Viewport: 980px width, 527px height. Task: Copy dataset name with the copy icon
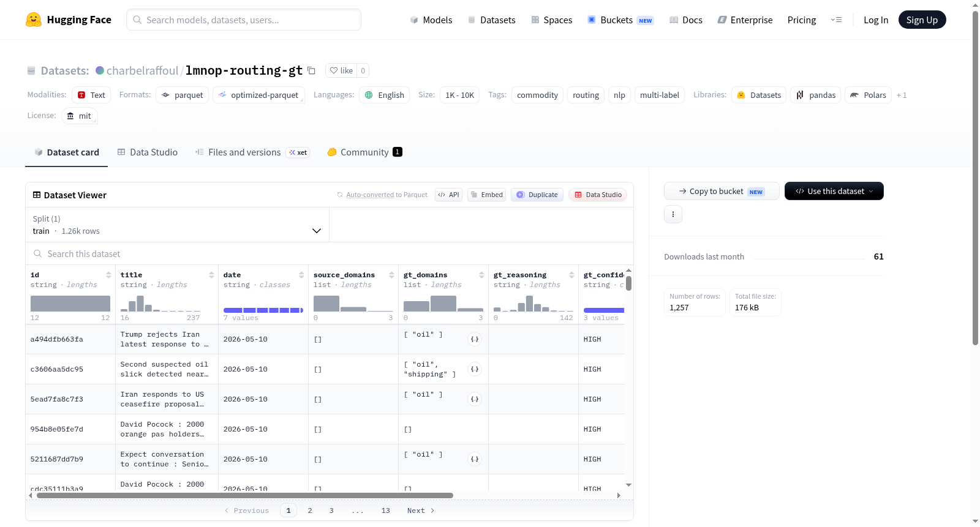point(311,70)
